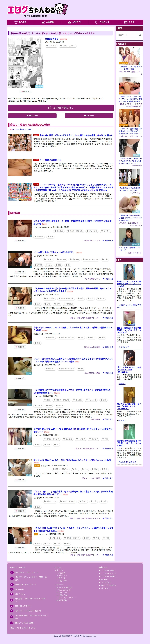Click the line-chart icon beside 人気記事

tap(43, 22)
